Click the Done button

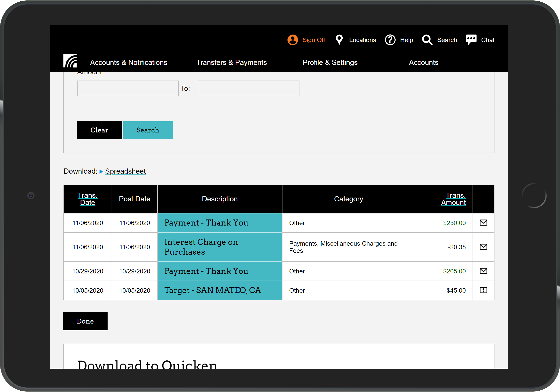pyautogui.click(x=85, y=322)
